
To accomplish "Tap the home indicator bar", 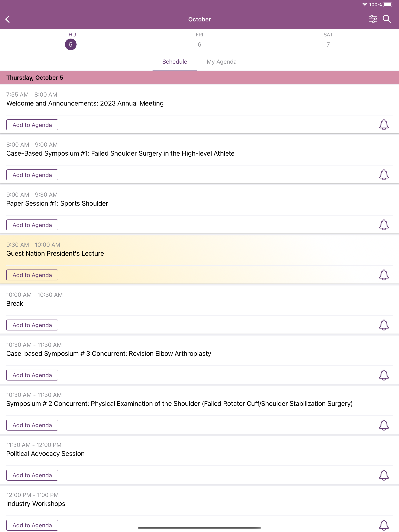I will [x=199, y=528].
